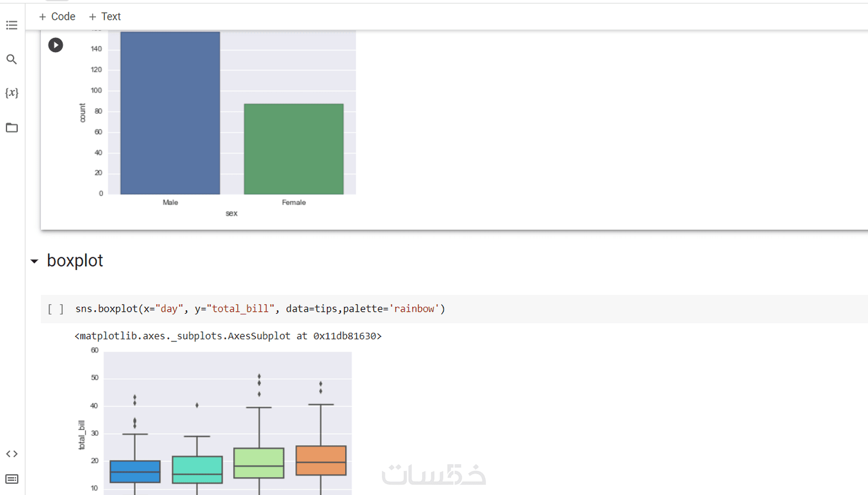868x495 pixels.
Task: Open the table of contents sidebar
Action: (x=12, y=25)
